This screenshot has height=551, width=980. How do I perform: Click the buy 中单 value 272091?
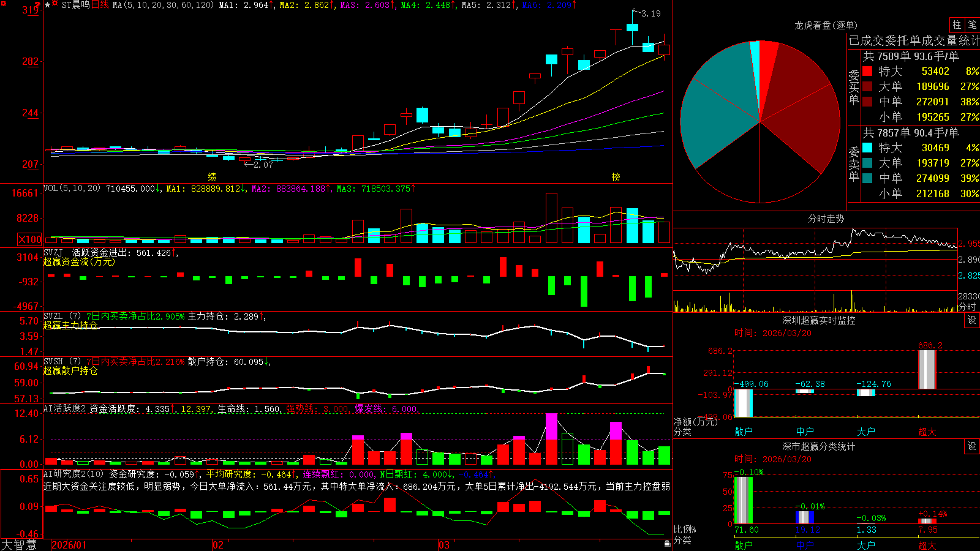point(932,102)
